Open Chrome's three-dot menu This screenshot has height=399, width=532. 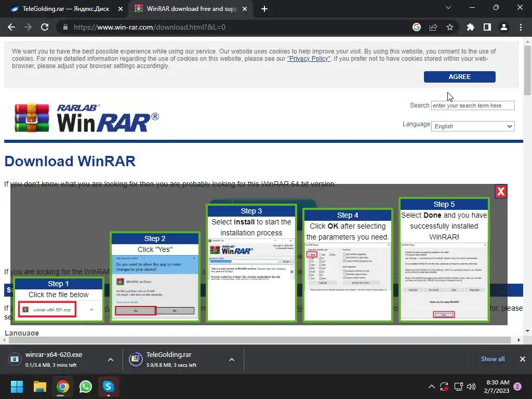tap(521, 27)
